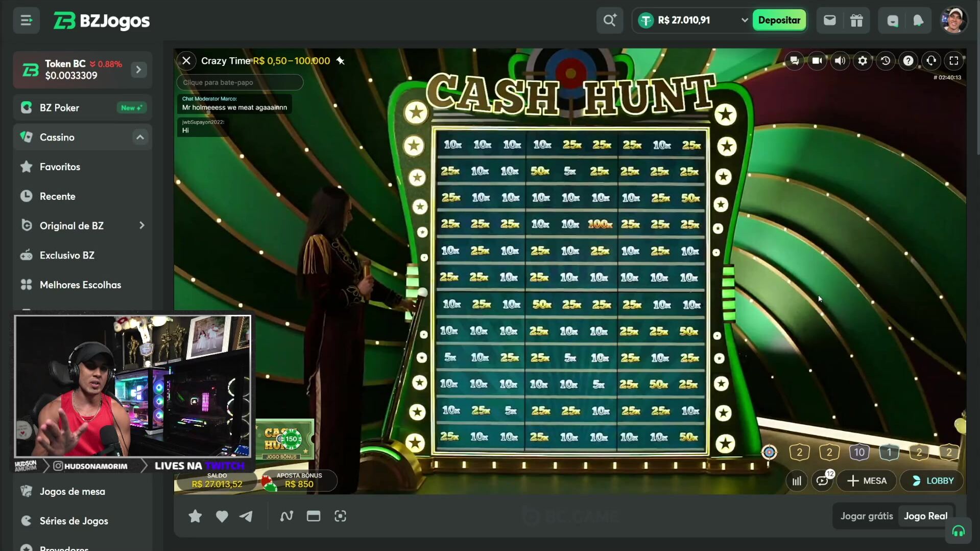This screenshot has height=551, width=980.
Task: Enter fullscreen game mode
Action: click(x=953, y=61)
